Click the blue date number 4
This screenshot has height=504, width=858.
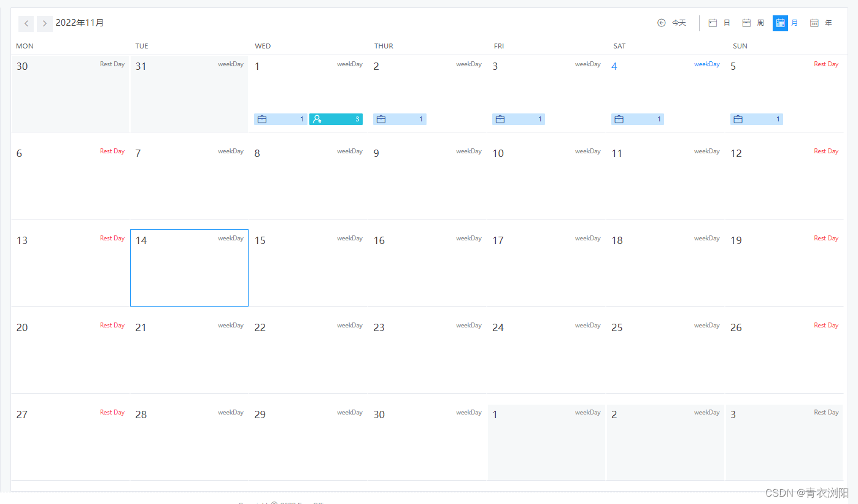[x=614, y=66]
